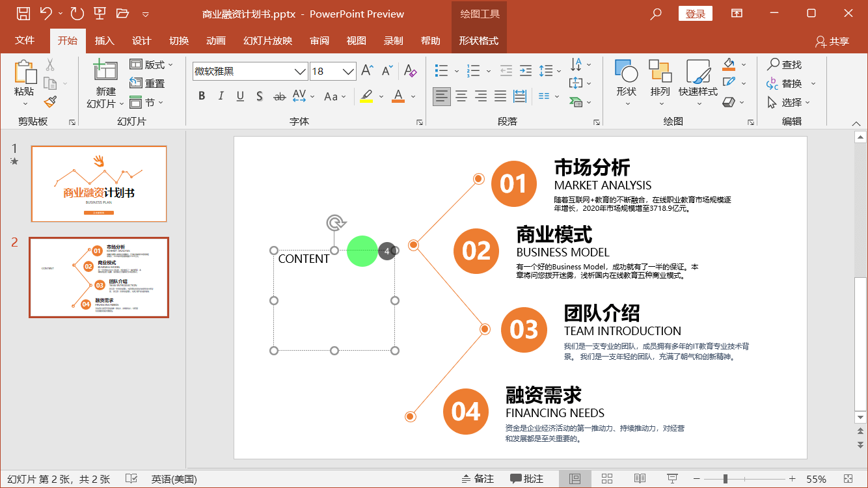Open ribbon display options
This screenshot has width=868, height=488.
pyautogui.click(x=737, y=13)
